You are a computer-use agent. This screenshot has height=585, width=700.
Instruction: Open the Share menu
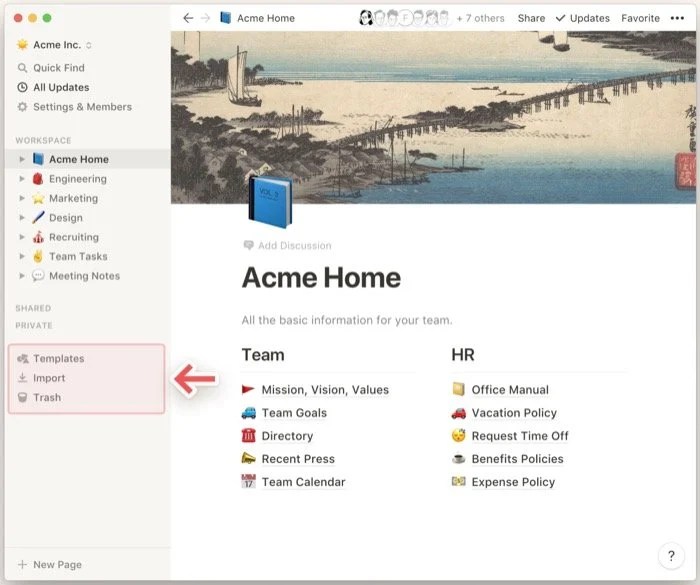(531, 18)
